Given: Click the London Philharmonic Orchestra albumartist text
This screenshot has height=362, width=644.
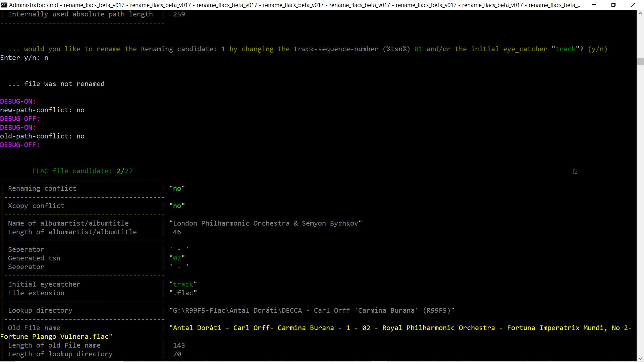Looking at the screenshot, I should 266,224.
